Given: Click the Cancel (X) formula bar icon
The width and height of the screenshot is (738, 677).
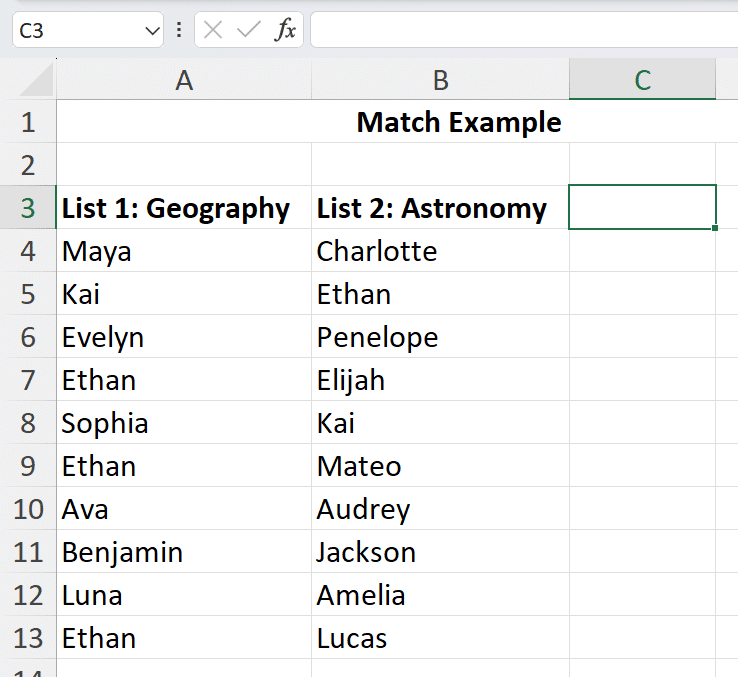Looking at the screenshot, I should point(213,31).
